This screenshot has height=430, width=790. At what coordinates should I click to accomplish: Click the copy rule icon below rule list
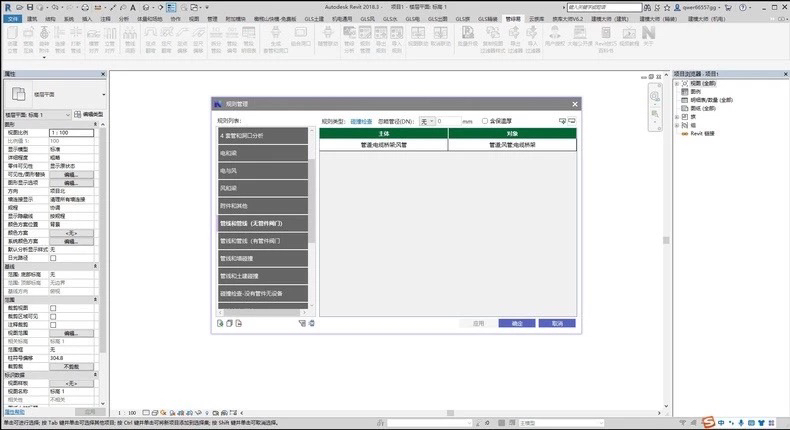click(228, 323)
